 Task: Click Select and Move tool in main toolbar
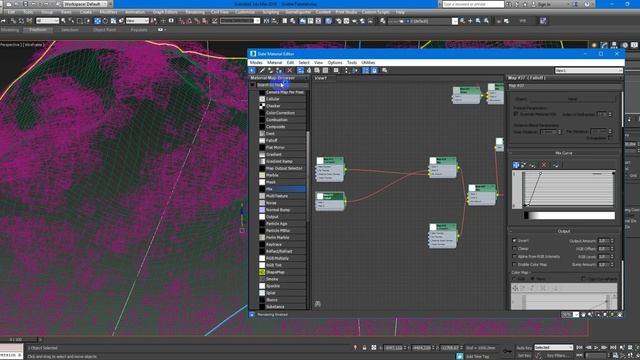coord(97,21)
